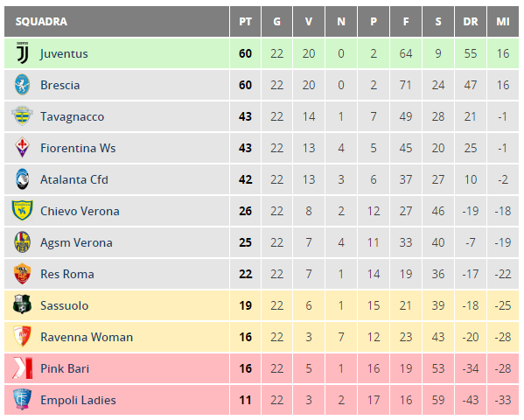The image size is (524, 420).
Task: Sort standings by the V column header
Action: coord(309,21)
